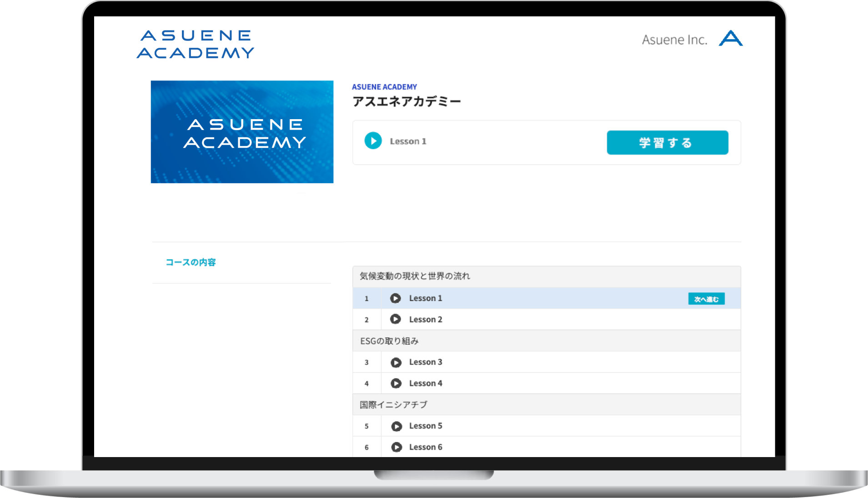Click the Asuene Academy course thumbnail
Viewport: 868px width, 498px height.
coord(242,132)
